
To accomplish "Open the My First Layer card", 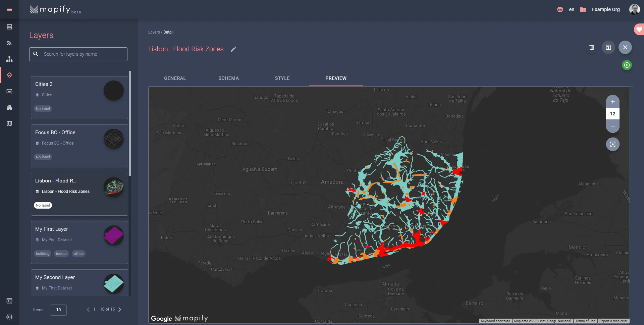I will 79,242.
